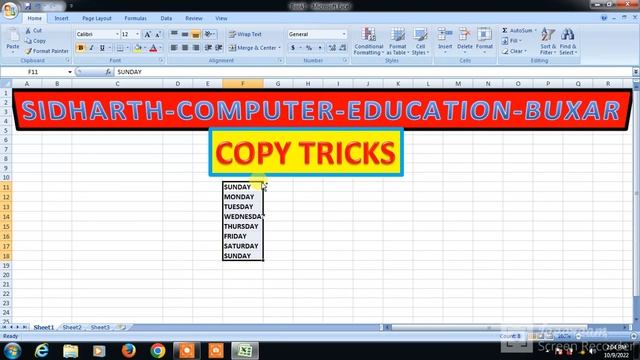Image resolution: width=640 pixels, height=360 pixels.
Task: Select cell with MONDAY
Action: pos(243,197)
